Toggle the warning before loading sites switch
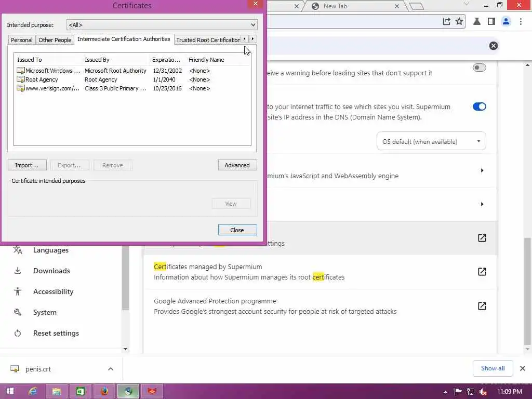Screen dimensions: 532x399 pyautogui.click(x=479, y=68)
